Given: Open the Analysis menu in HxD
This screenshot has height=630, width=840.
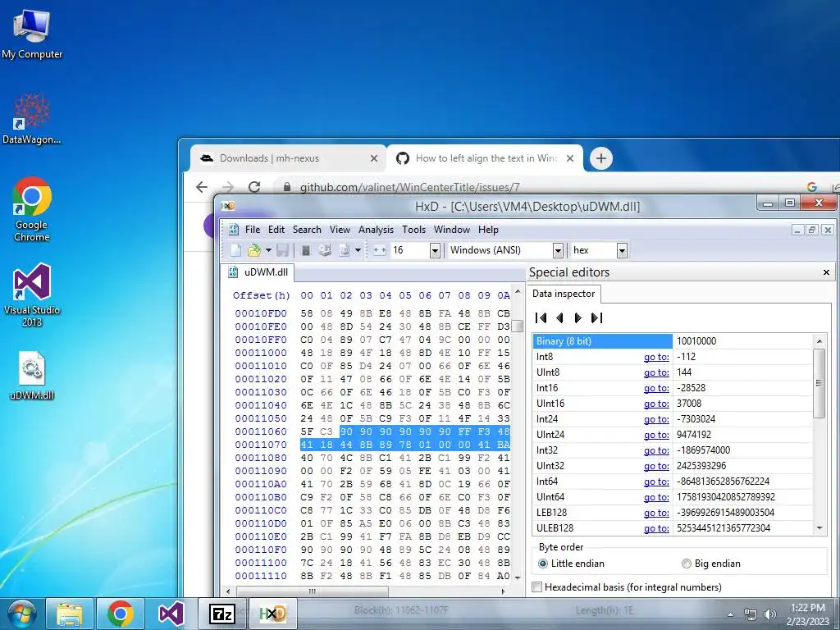Looking at the screenshot, I should (x=376, y=230).
